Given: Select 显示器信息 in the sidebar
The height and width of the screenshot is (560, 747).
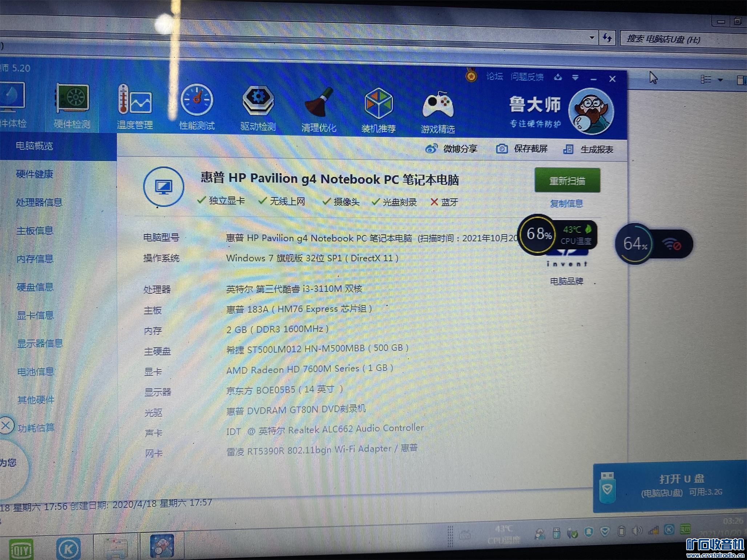Looking at the screenshot, I should point(40,344).
